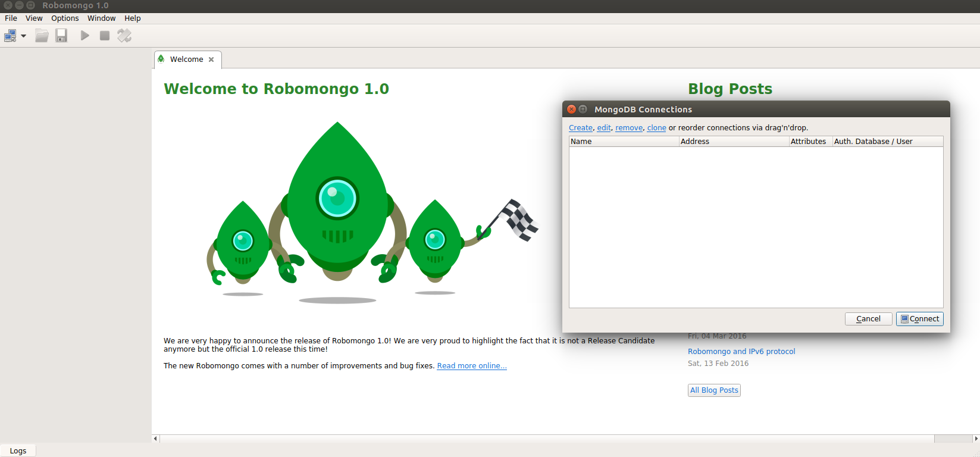Open the Options menu
The height and width of the screenshot is (457, 980).
65,18
